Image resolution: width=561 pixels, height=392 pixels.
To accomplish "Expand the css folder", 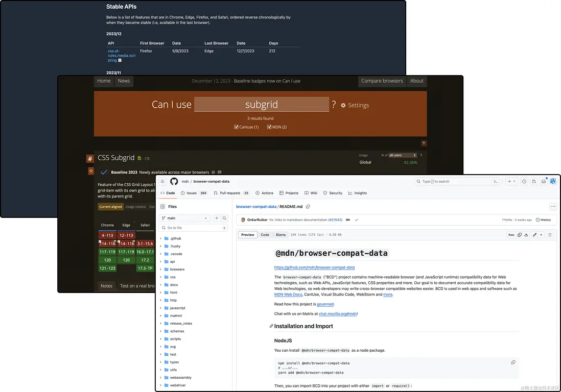I will [160, 277].
